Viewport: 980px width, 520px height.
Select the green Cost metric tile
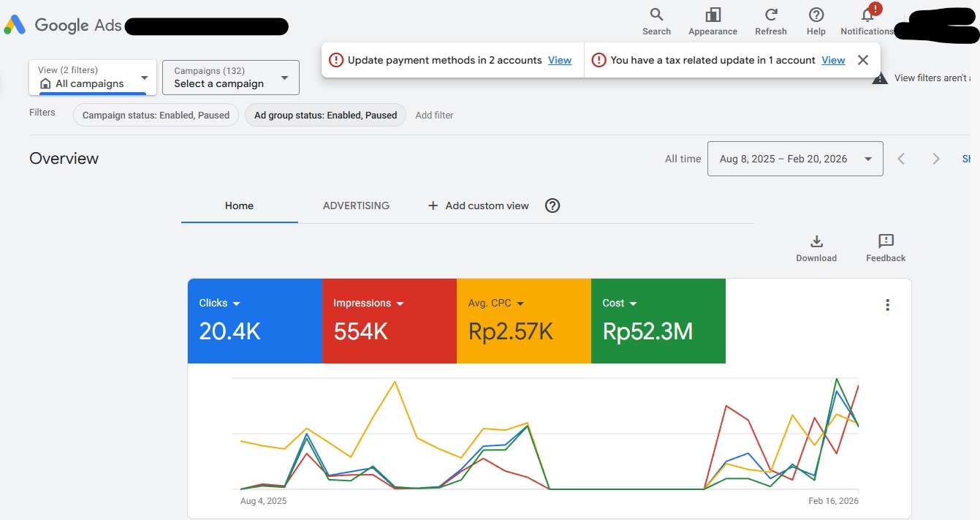pyautogui.click(x=658, y=320)
